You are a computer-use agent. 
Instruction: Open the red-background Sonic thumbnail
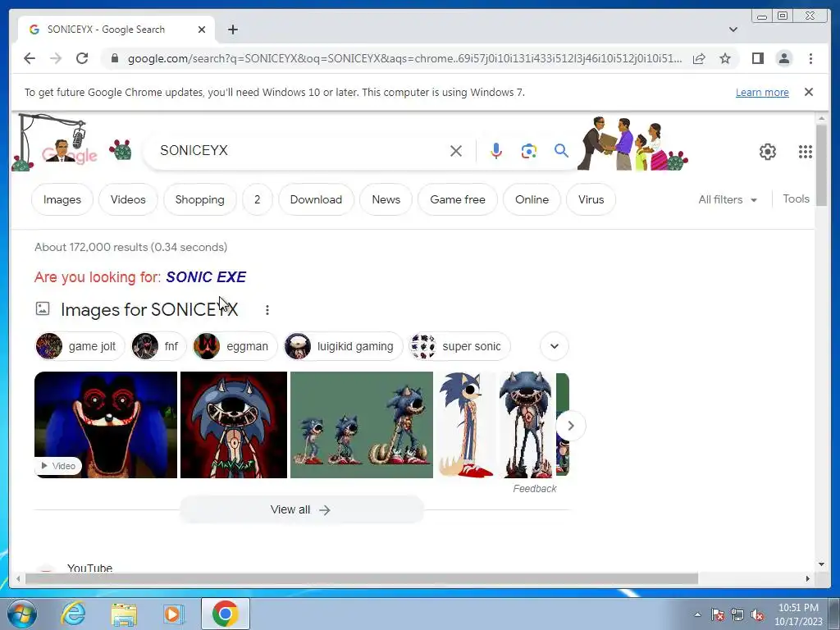234,425
